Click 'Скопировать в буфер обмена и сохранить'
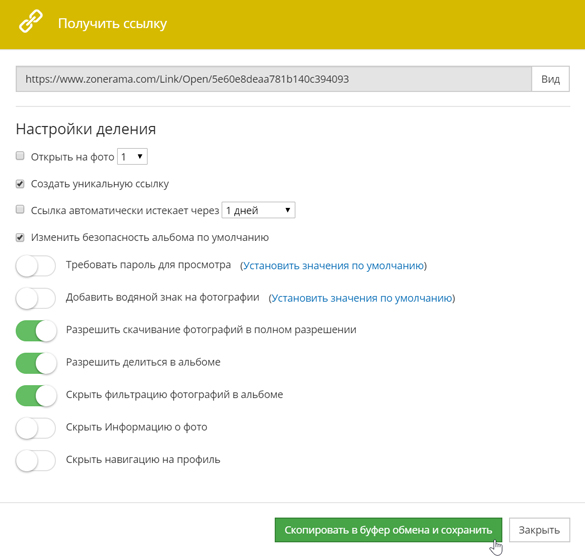 (x=388, y=530)
